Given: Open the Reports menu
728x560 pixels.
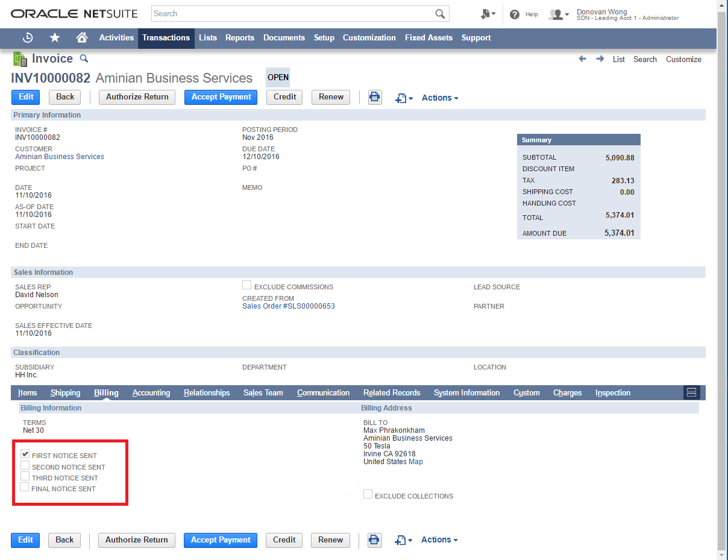Looking at the screenshot, I should [x=240, y=37].
